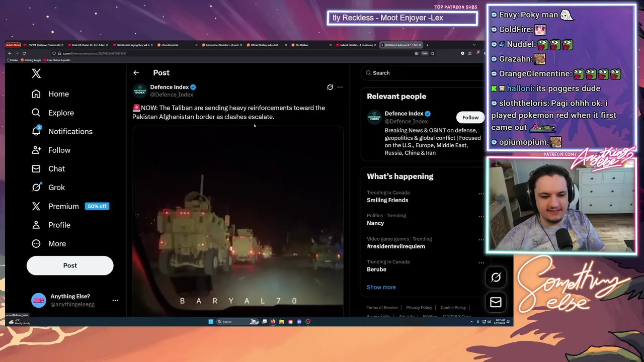This screenshot has height=362, width=644.
Task: Open the Berube trending topic
Action: point(376,269)
